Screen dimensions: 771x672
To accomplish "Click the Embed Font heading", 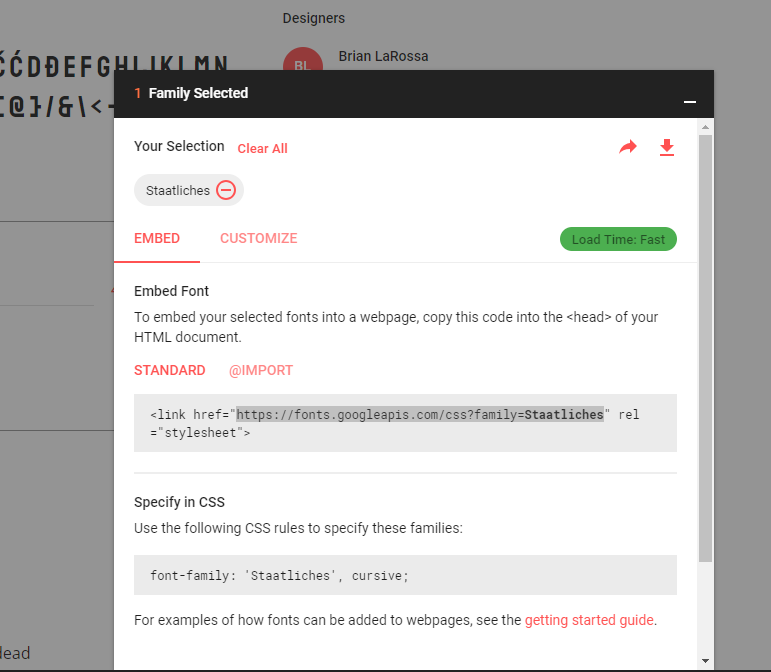I will point(171,291).
